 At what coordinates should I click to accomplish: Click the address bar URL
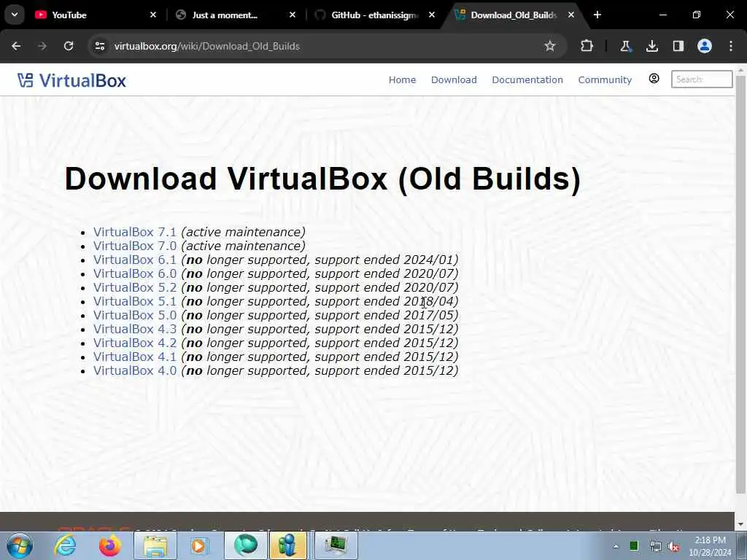click(x=206, y=46)
